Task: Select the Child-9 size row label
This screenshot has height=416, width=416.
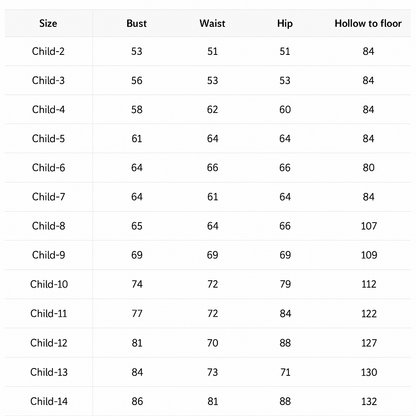Action: (48, 255)
